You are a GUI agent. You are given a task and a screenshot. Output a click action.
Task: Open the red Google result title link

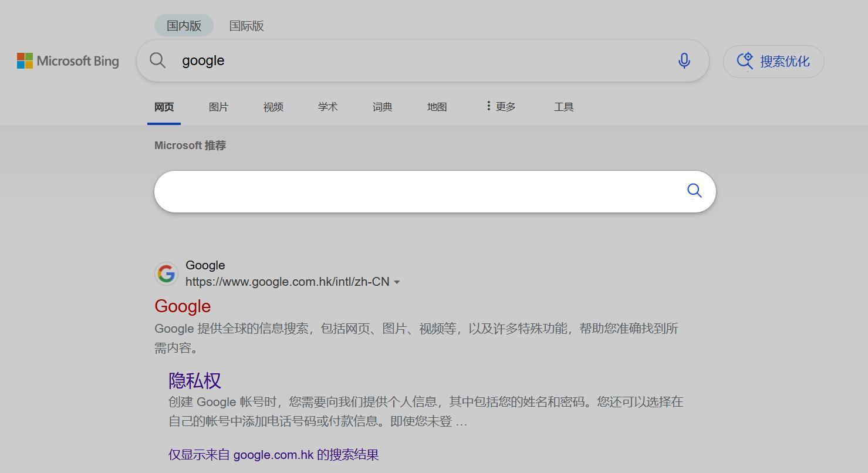(x=183, y=306)
